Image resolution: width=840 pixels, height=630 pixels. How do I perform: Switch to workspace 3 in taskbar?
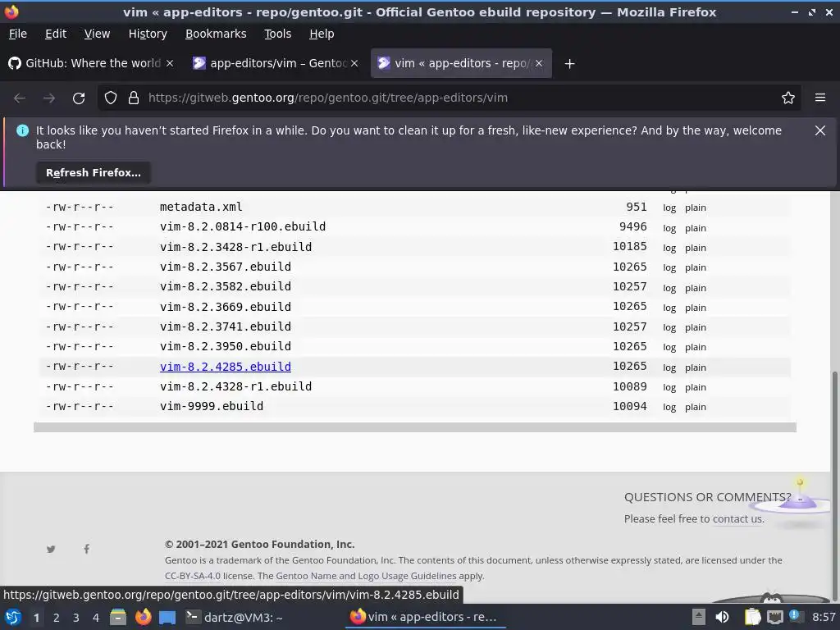76,618
